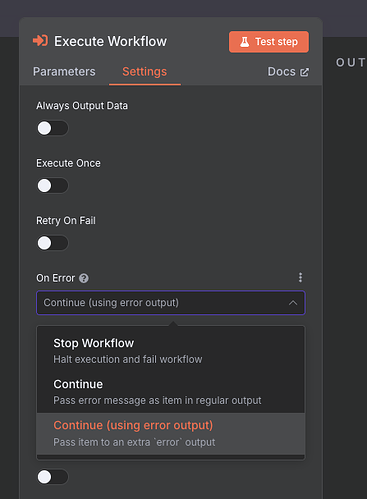Toggle Always Output Data switch

[x=52, y=128]
